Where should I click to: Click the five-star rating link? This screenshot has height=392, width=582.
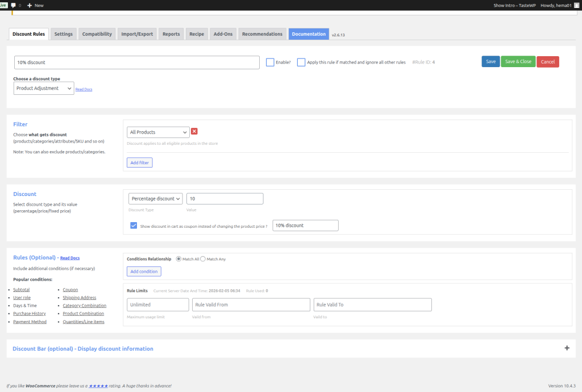point(98,386)
